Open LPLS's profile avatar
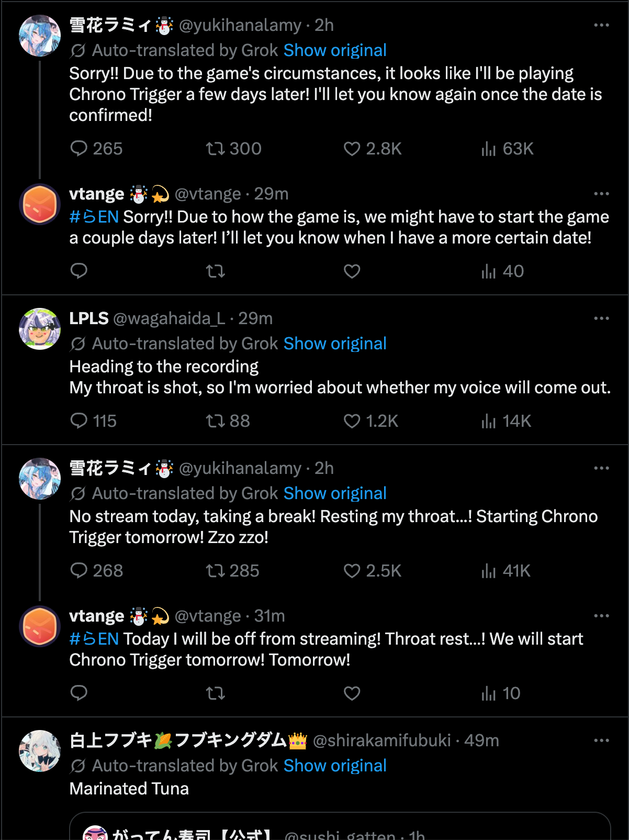The height and width of the screenshot is (840, 629). 40,329
